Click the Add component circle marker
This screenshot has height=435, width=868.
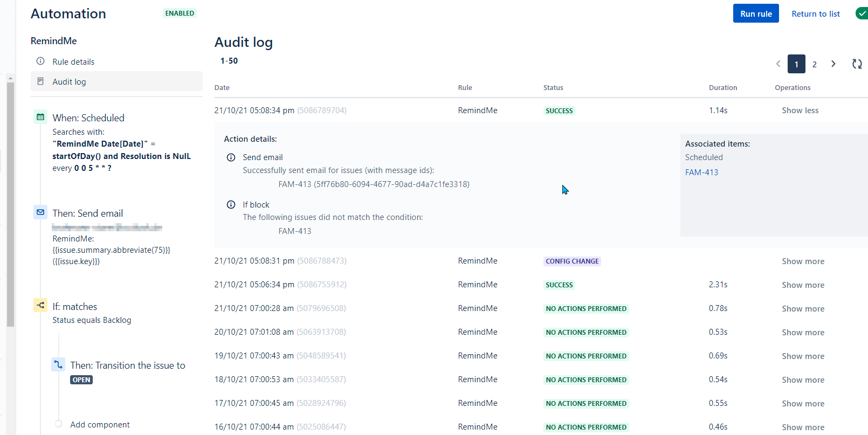58,424
